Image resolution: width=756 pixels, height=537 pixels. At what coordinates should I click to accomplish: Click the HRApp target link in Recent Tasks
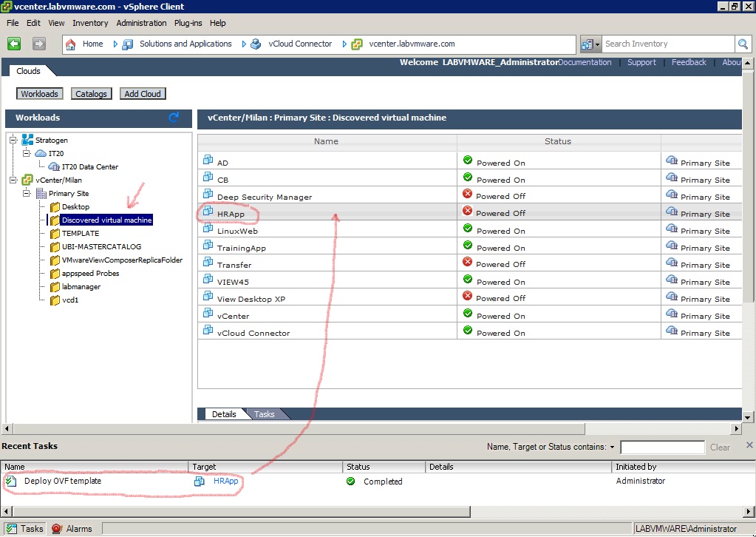[225, 481]
